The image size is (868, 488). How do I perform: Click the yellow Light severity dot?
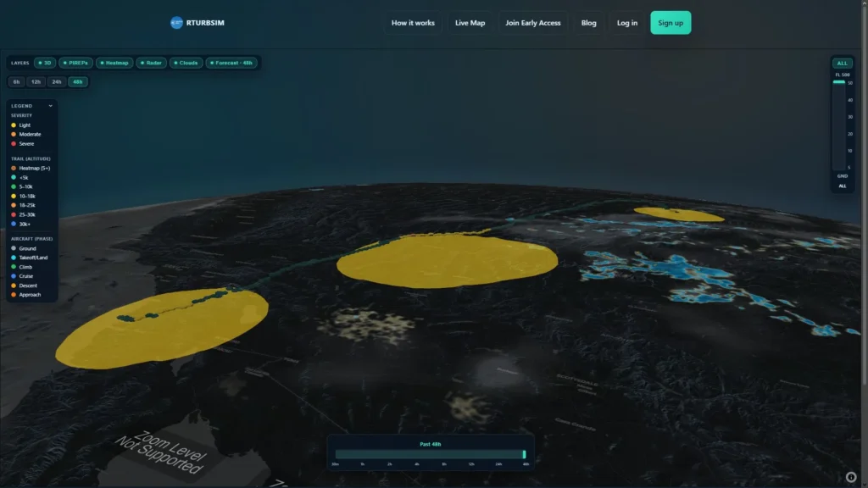14,125
